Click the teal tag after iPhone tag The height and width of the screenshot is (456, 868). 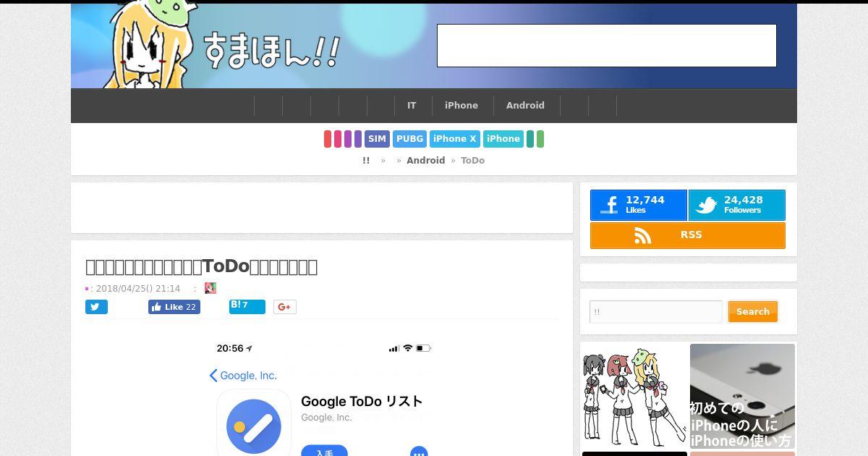(530, 139)
